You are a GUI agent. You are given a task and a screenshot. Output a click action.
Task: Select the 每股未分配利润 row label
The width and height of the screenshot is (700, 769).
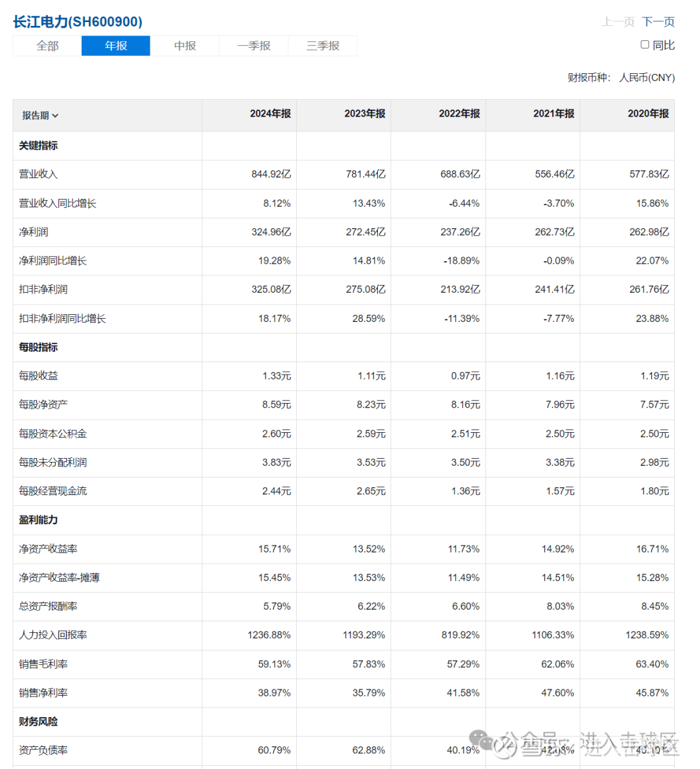pyautogui.click(x=52, y=463)
